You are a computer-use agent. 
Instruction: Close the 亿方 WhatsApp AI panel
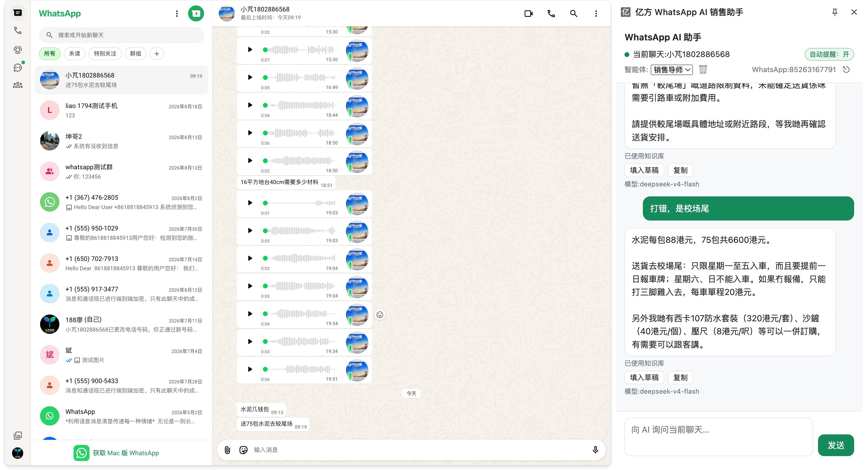coord(854,12)
